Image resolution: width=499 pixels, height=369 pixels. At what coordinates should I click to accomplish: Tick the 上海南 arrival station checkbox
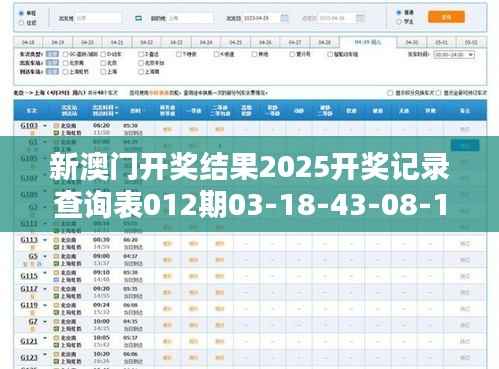click(141, 72)
